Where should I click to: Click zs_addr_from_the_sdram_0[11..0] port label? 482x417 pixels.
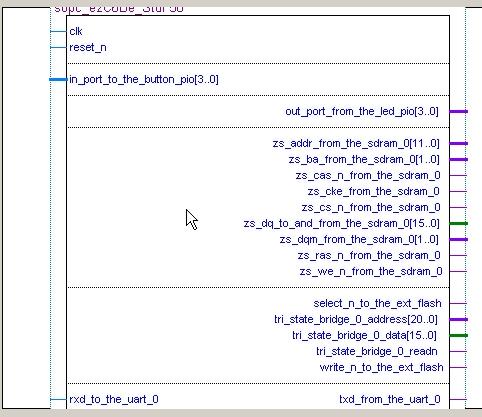pos(356,143)
